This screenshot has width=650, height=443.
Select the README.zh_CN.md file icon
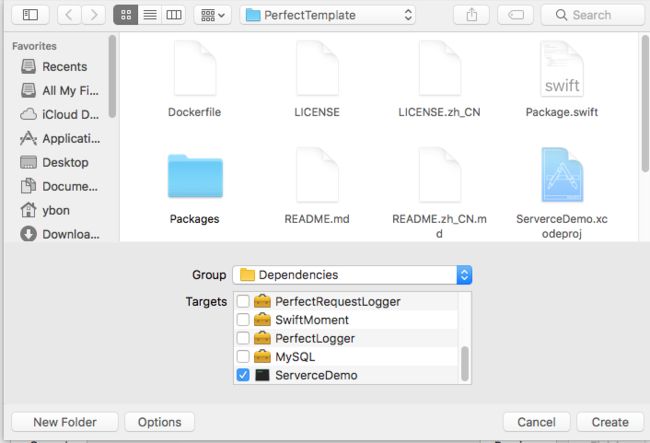[439, 175]
